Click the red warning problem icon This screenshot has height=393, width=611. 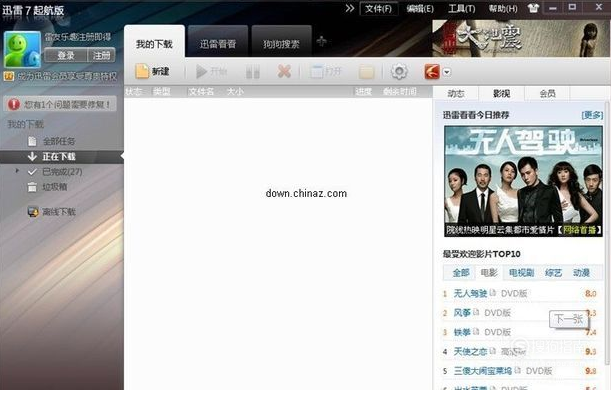(14, 104)
